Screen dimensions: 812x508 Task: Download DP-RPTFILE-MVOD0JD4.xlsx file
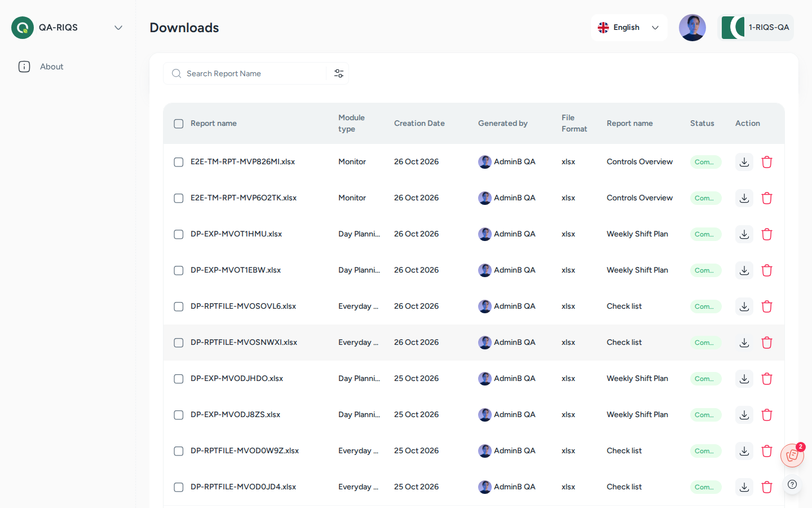tap(744, 487)
